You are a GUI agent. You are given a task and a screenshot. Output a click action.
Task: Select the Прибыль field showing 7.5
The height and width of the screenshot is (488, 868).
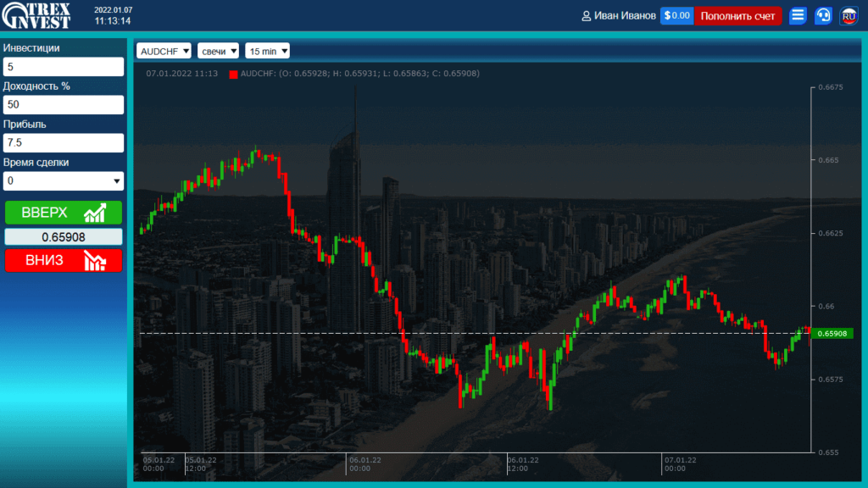pyautogui.click(x=64, y=143)
